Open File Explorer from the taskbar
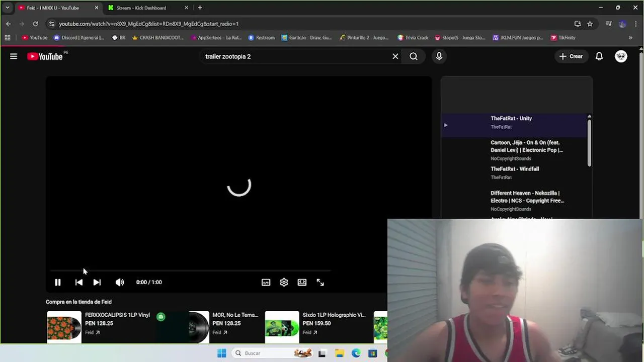The image size is (644, 362). 339,353
